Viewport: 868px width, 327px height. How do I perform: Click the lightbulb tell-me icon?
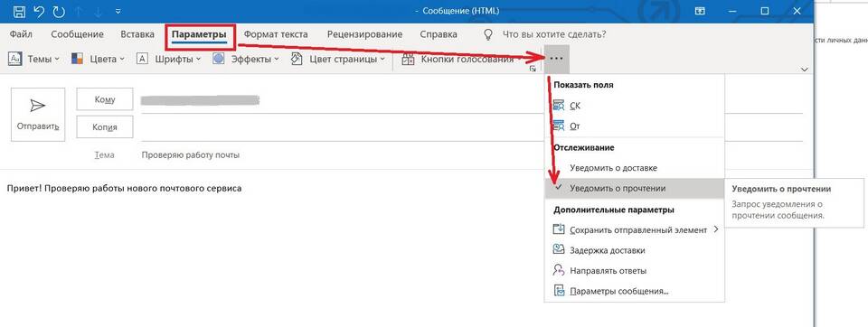(488, 34)
